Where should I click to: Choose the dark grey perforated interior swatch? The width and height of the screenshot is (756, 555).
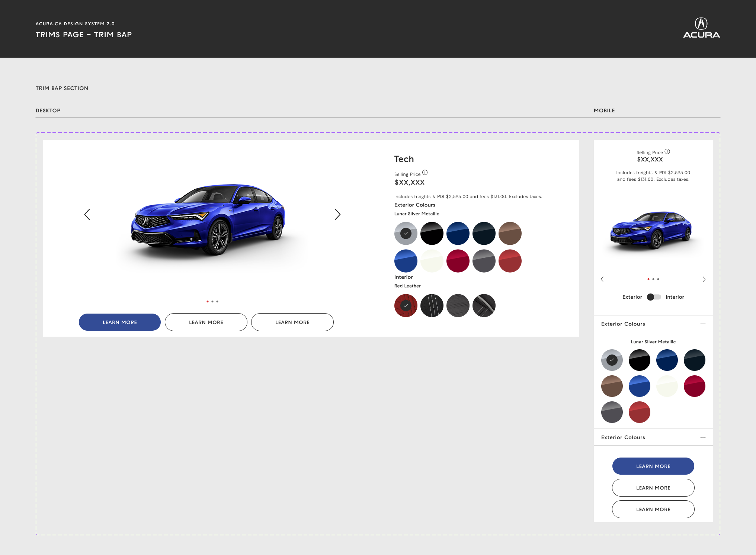pos(458,306)
